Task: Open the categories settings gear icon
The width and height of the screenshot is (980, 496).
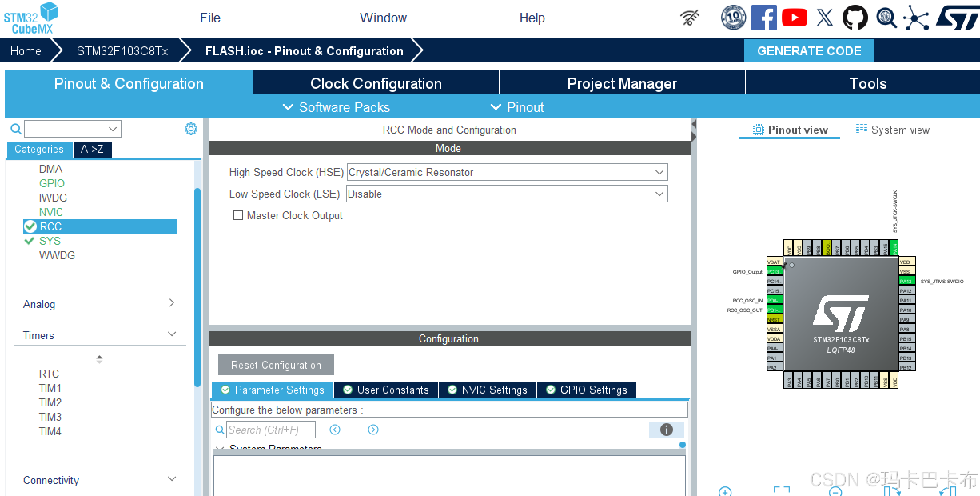Action: pos(191,129)
